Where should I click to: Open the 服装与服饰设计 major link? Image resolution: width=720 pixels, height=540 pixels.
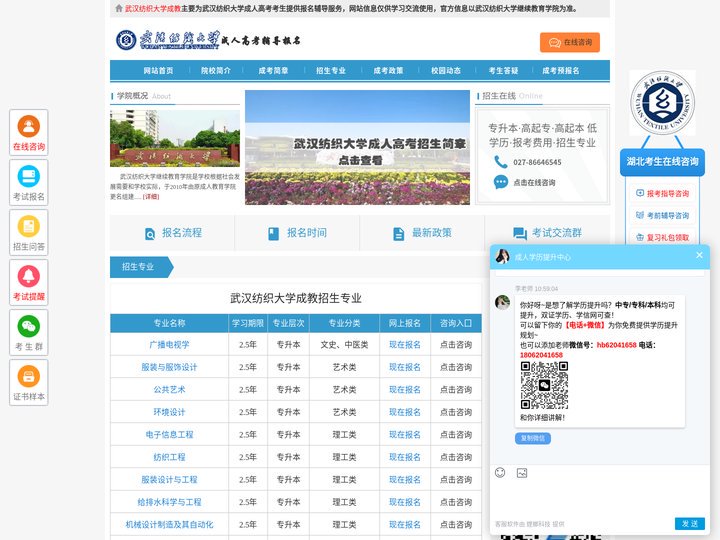tap(169, 367)
